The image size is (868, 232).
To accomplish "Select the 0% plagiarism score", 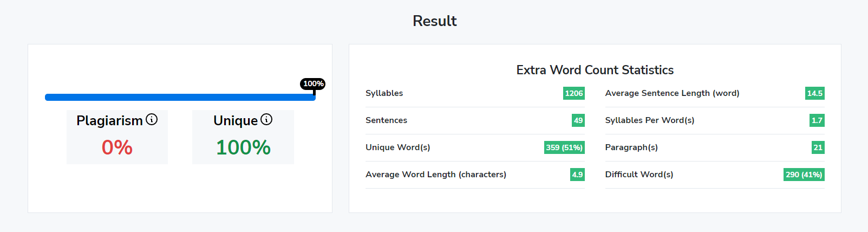I will 117,147.
